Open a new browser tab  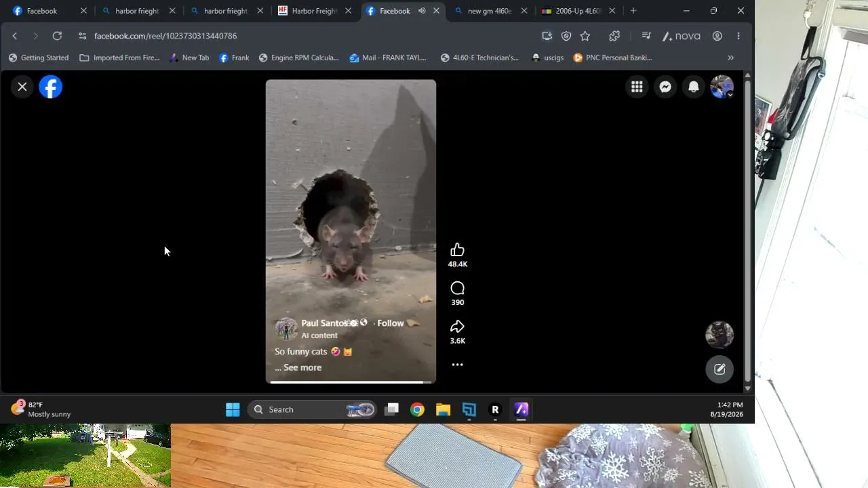tap(633, 11)
